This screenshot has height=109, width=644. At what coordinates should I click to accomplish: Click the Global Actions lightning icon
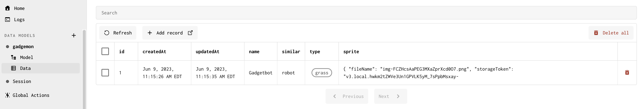tap(7, 95)
